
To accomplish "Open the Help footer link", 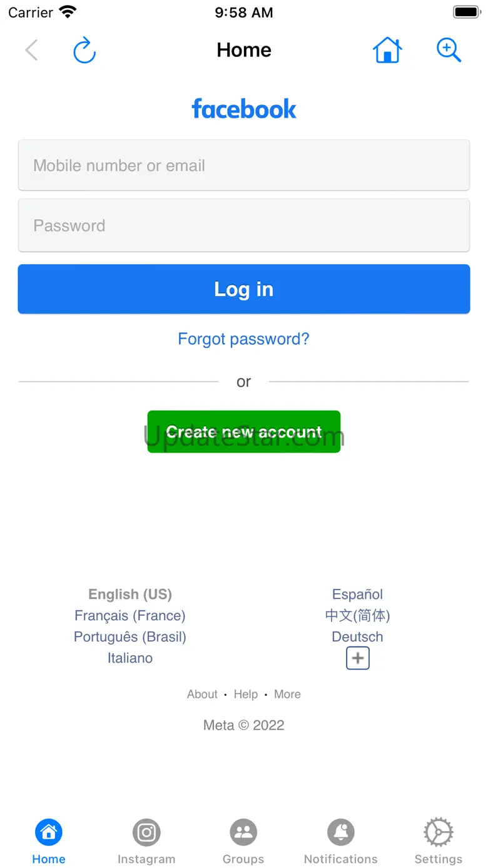I will (246, 695).
